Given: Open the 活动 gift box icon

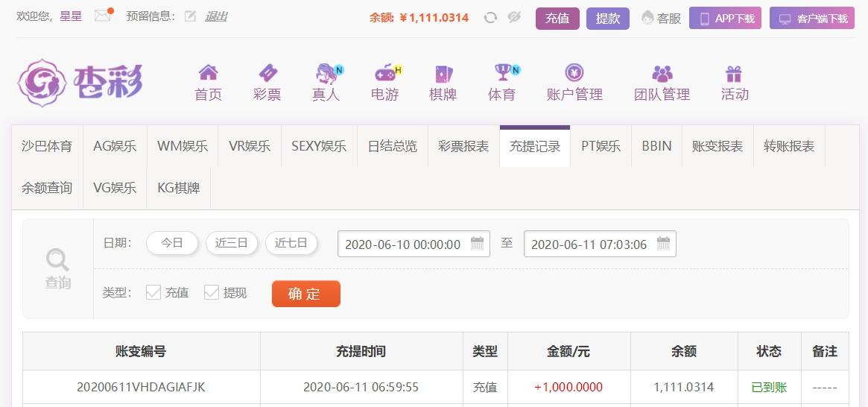Looking at the screenshot, I should [x=733, y=74].
